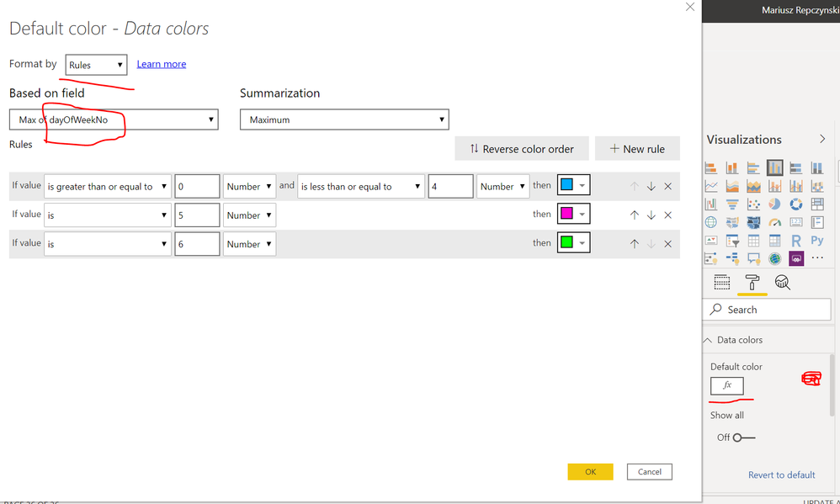This screenshot has height=504, width=840.
Task: Select the Waterfall chart visual
Action: pos(711,204)
